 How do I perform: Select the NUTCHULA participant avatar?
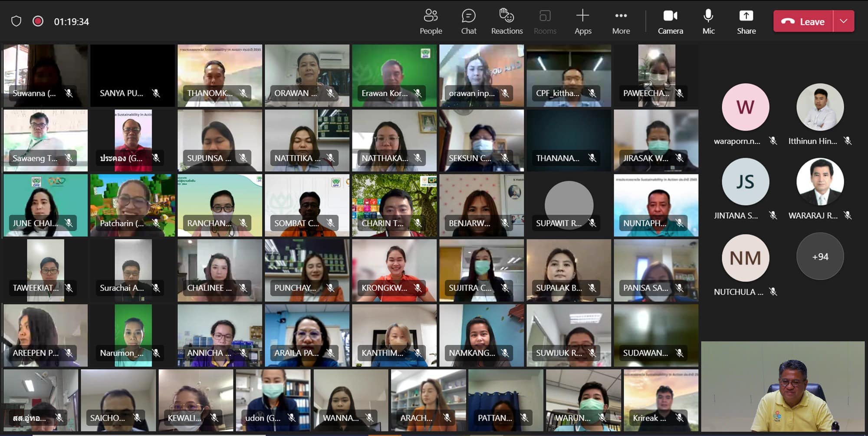click(x=745, y=258)
